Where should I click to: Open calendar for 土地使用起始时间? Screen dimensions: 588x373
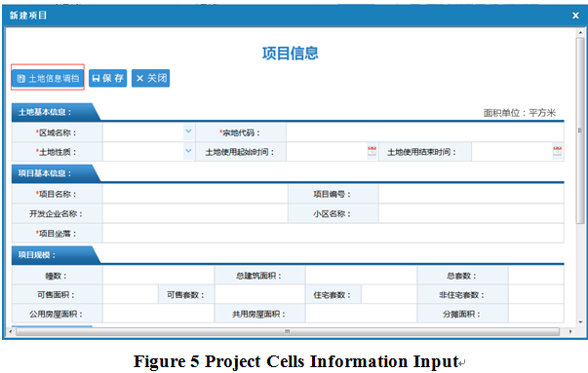click(372, 151)
